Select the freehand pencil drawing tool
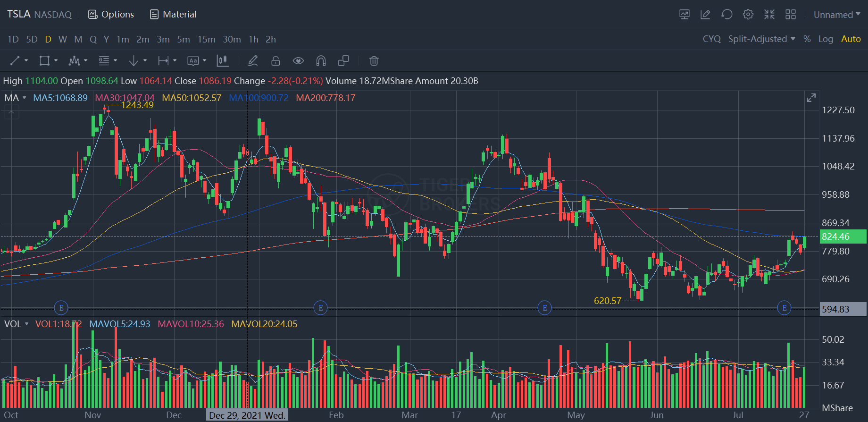The height and width of the screenshot is (422, 868). 253,61
